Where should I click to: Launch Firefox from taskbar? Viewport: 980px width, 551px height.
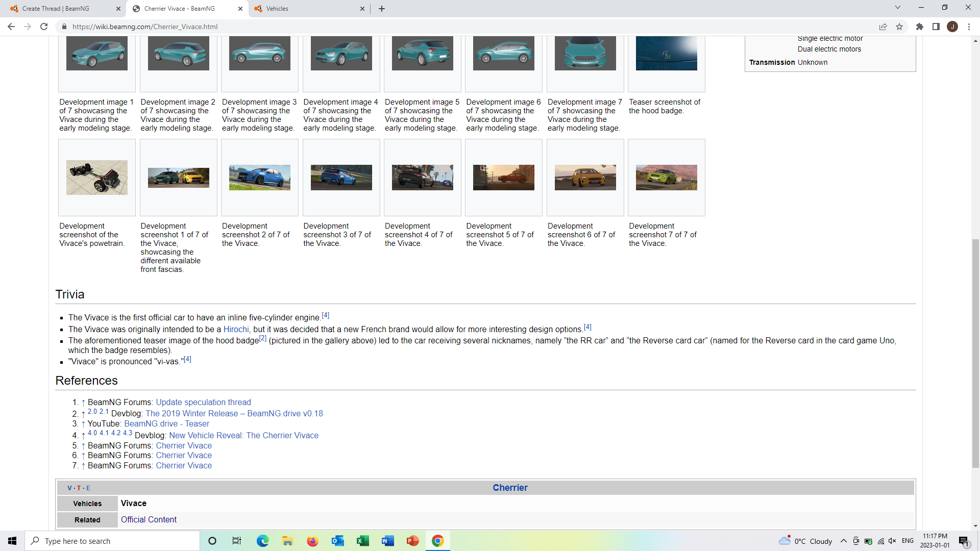312,541
